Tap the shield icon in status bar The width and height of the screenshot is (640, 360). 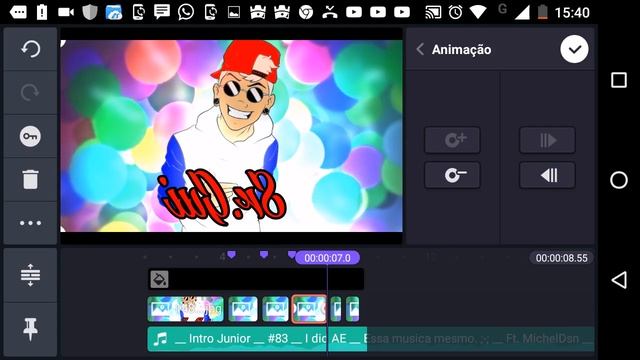click(89, 12)
